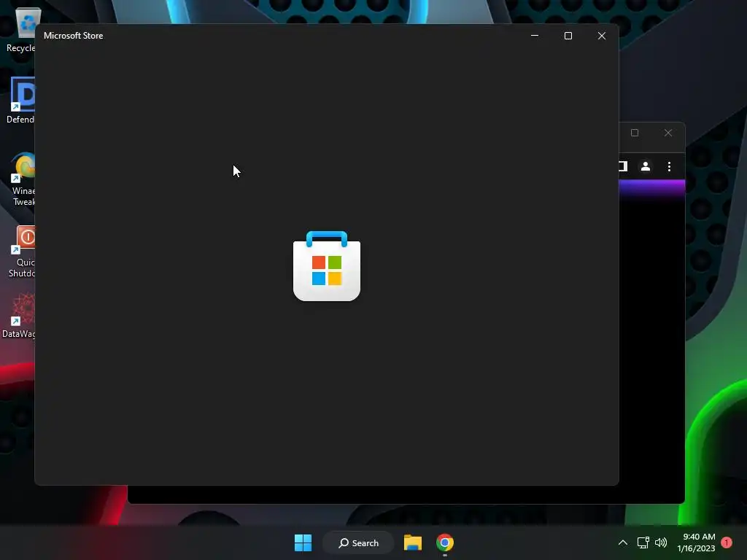This screenshot has height=560, width=747.
Task: Select the Quick Shutdown desktop shortcut
Action: click(22, 252)
